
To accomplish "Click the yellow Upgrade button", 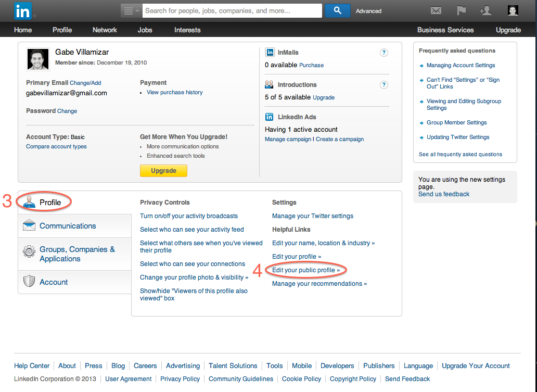I will (163, 170).
